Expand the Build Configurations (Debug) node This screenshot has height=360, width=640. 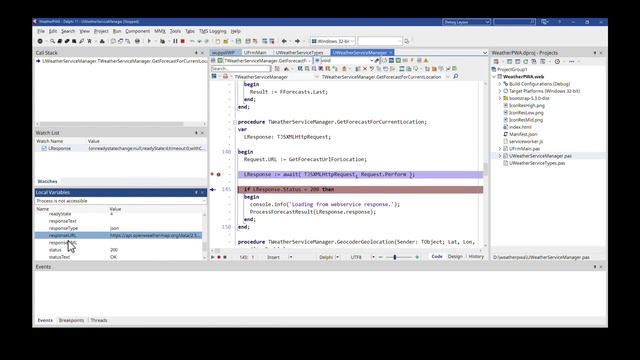(500, 84)
